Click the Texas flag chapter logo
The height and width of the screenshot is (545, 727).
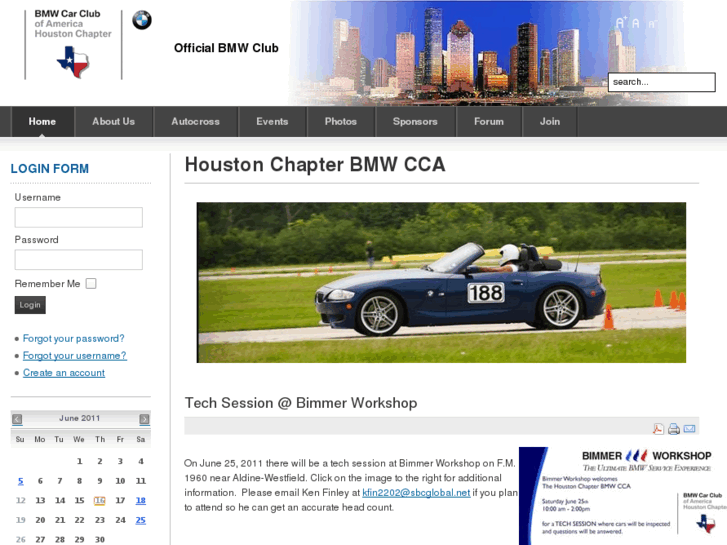73,62
